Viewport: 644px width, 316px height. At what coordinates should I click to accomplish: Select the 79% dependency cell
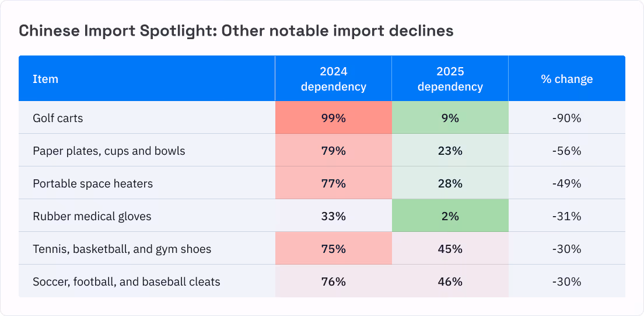(x=333, y=150)
